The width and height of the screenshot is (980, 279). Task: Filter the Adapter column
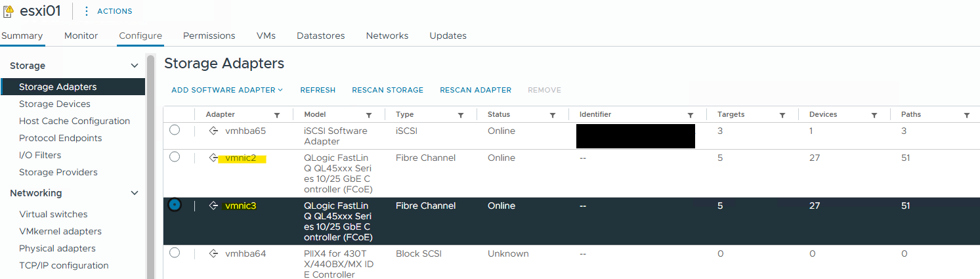(x=277, y=115)
